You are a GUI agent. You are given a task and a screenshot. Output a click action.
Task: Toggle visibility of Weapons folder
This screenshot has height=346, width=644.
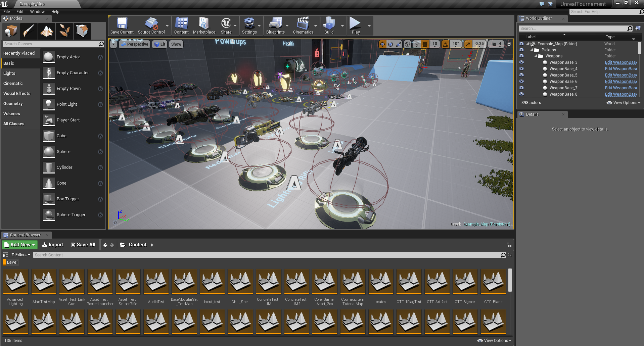[x=521, y=56]
